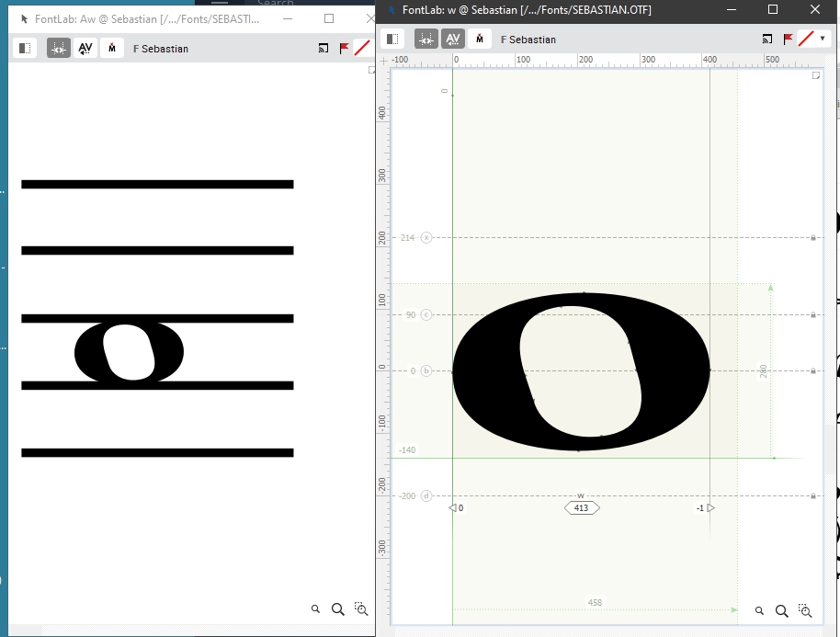Click the cast icon in Aw window toolbar
Screen dimensions: 840x637
tap(324, 48)
